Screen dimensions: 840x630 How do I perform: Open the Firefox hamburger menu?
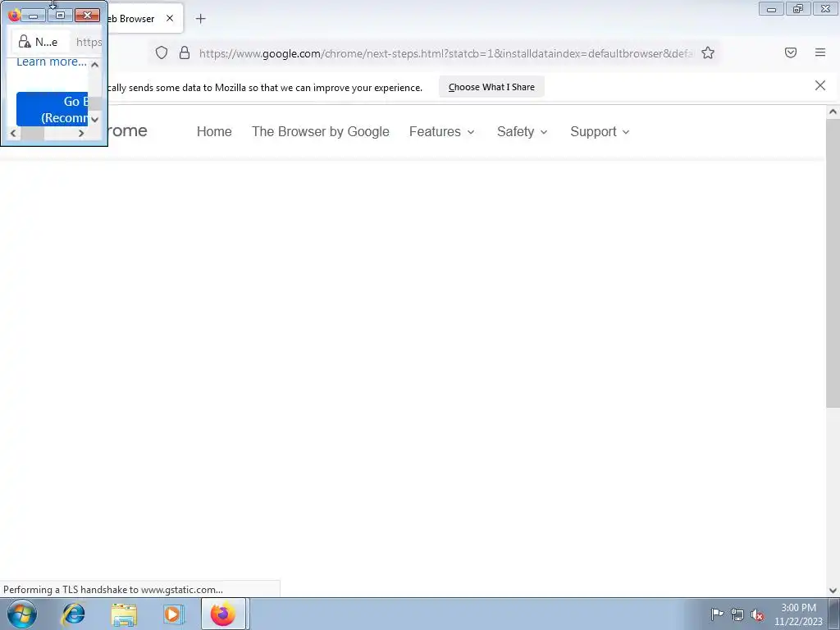(819, 52)
